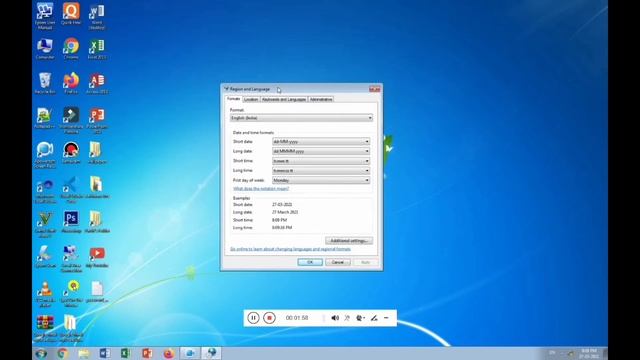The width and height of the screenshot is (640, 360).
Task: Launch Chrome from the taskbar
Action: point(62,353)
